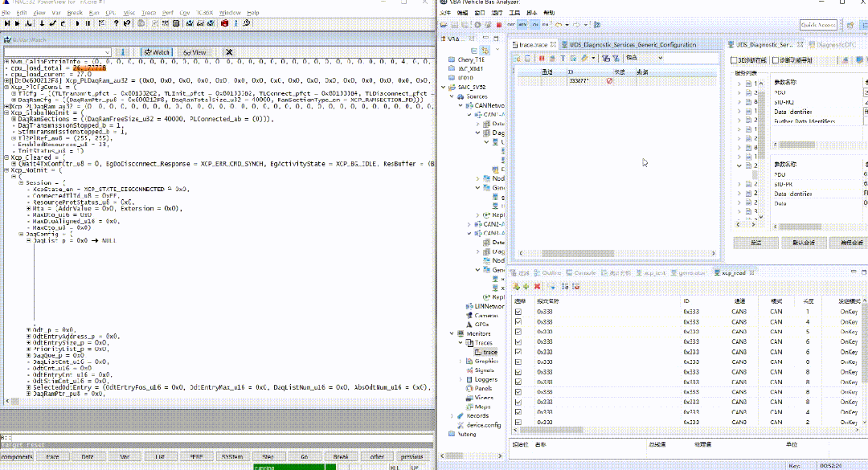
Task: Collapse the DaqConfig struct node
Action: (x=21, y=234)
